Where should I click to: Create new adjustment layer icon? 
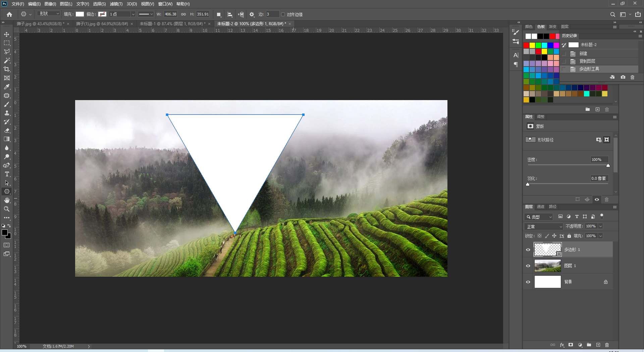click(580, 345)
